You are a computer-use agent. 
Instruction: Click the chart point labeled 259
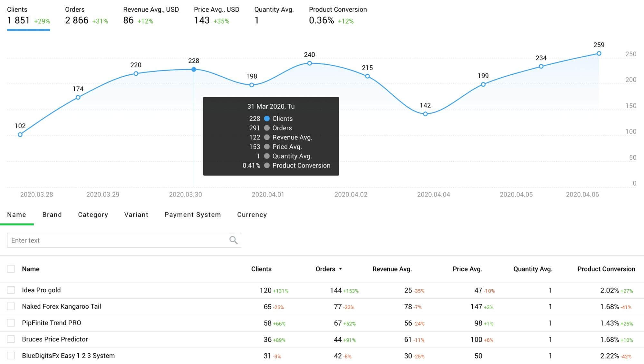coord(599,53)
